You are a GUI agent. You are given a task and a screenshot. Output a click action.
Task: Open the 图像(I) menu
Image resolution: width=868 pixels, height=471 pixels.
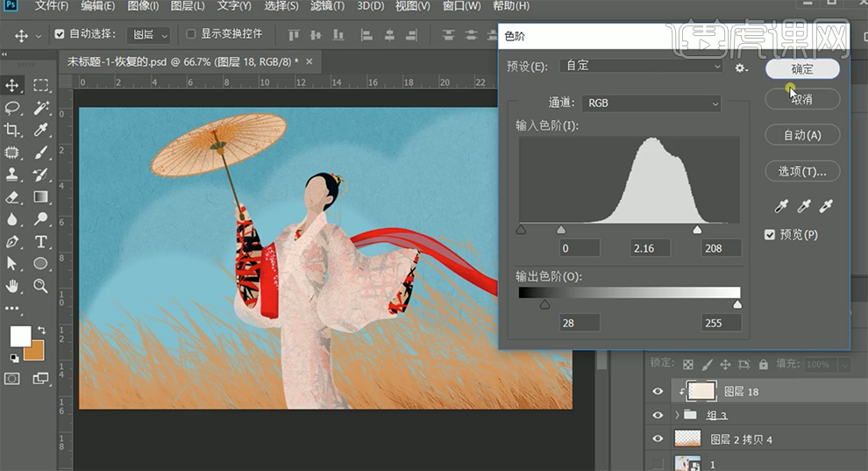[x=144, y=6]
